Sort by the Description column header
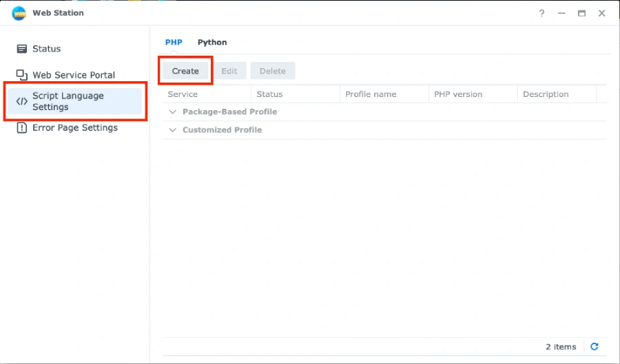The width and height of the screenshot is (620, 364). point(557,94)
